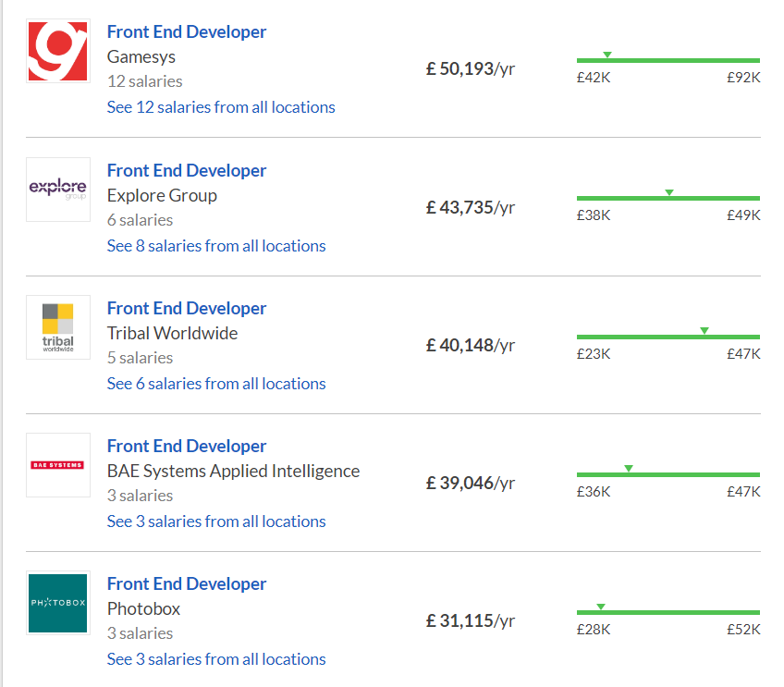Select the £ 31,115/yr salary figure

click(x=470, y=621)
